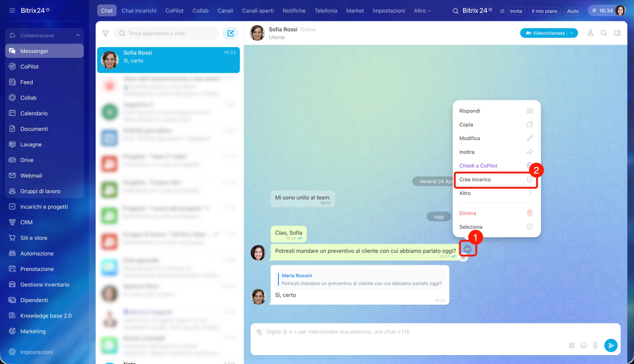Screen dimensions: 634x364
Task: Open Collab in the left sidebar
Action: point(45,98)
